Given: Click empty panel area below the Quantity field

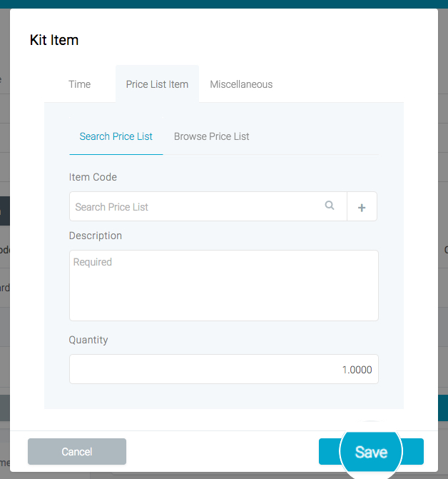Looking at the screenshot, I should (x=223, y=397).
